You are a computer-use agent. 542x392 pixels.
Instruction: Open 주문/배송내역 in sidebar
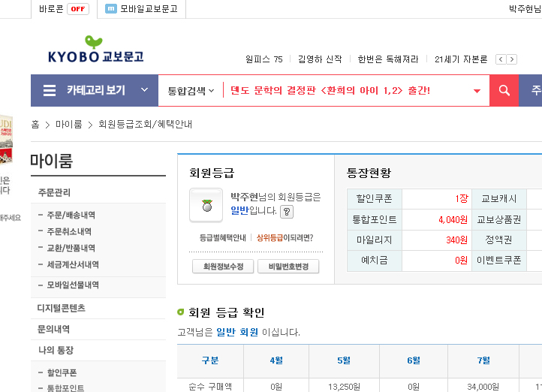[x=71, y=215]
